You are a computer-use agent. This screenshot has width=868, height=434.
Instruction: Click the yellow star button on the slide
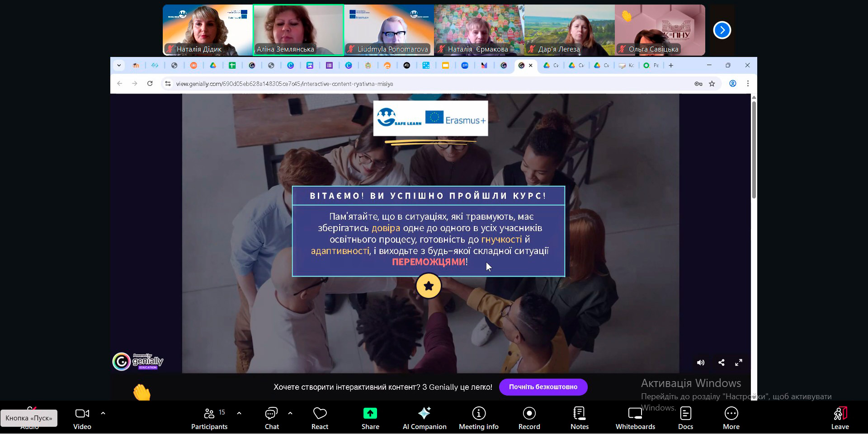point(428,286)
